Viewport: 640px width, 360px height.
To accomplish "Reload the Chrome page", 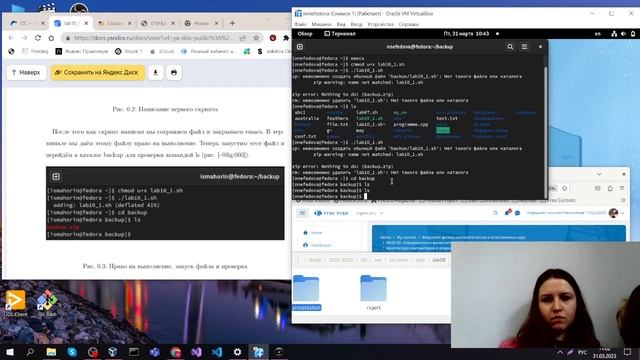I will (x=38, y=38).
